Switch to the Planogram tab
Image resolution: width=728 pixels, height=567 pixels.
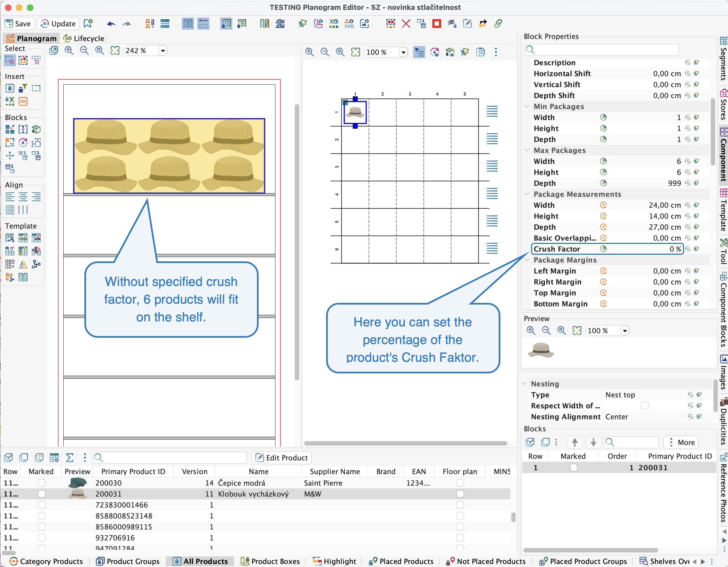[31, 38]
